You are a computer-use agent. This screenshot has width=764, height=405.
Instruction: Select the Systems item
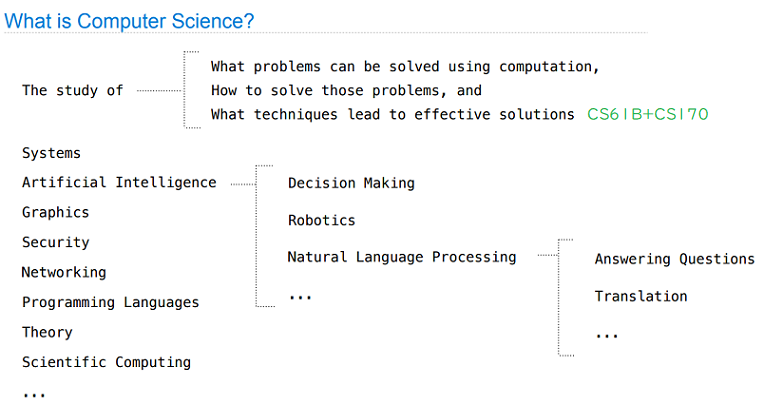51,153
